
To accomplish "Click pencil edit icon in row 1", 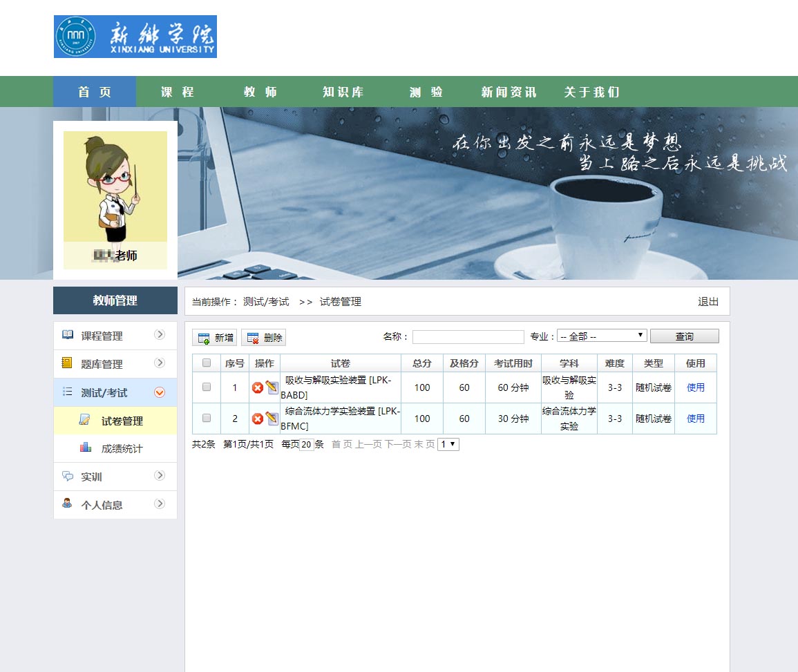I will [x=272, y=387].
